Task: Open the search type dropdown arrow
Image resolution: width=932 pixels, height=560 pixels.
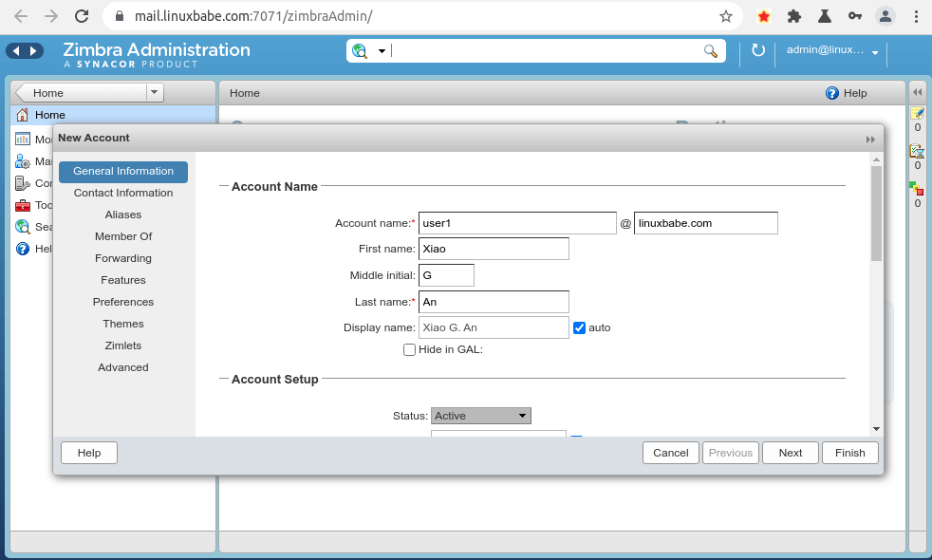Action: click(382, 51)
